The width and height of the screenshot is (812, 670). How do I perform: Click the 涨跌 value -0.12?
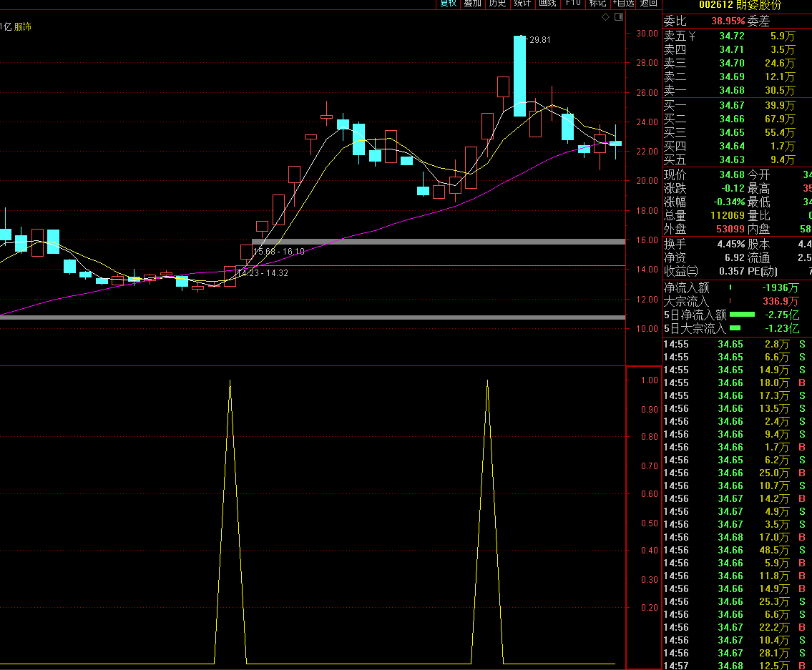[x=733, y=189]
